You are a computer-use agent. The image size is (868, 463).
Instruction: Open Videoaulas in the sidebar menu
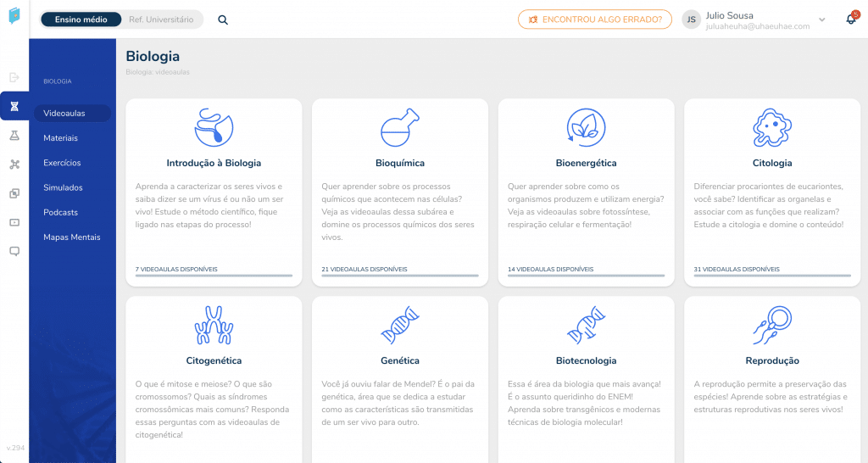[x=72, y=113]
